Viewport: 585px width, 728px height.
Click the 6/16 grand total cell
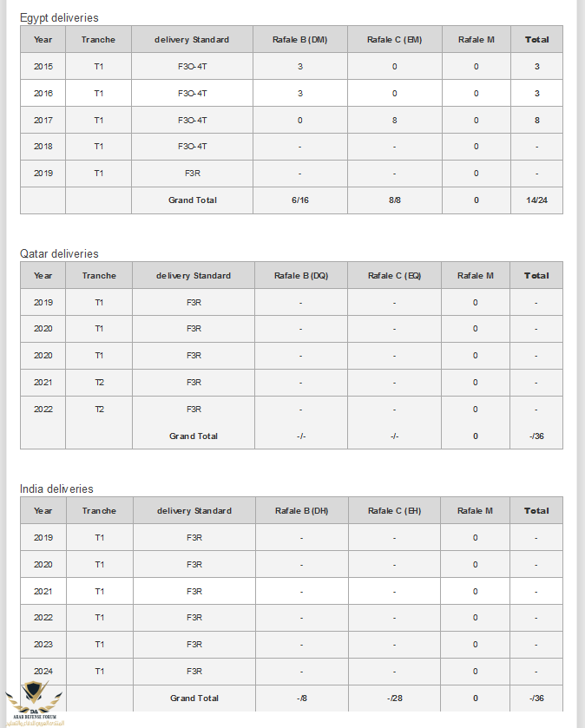pyautogui.click(x=299, y=200)
